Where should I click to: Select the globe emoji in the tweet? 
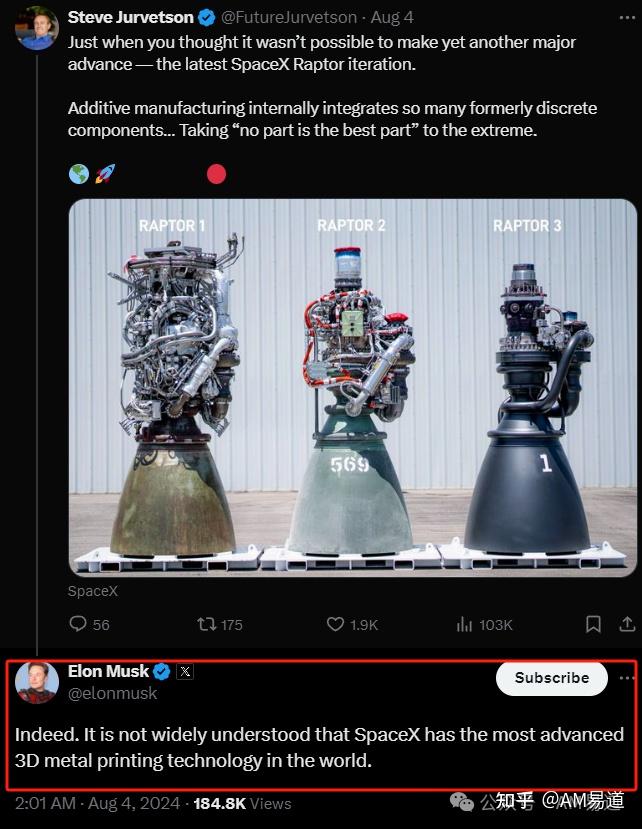click(x=75, y=173)
